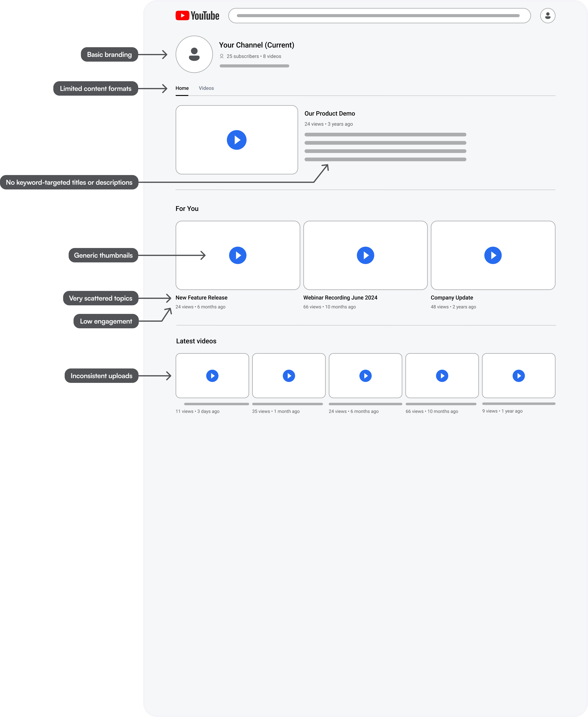Viewport: 588px width, 717px height.
Task: Open the 66 views latest video thumbnail
Action: pos(442,376)
